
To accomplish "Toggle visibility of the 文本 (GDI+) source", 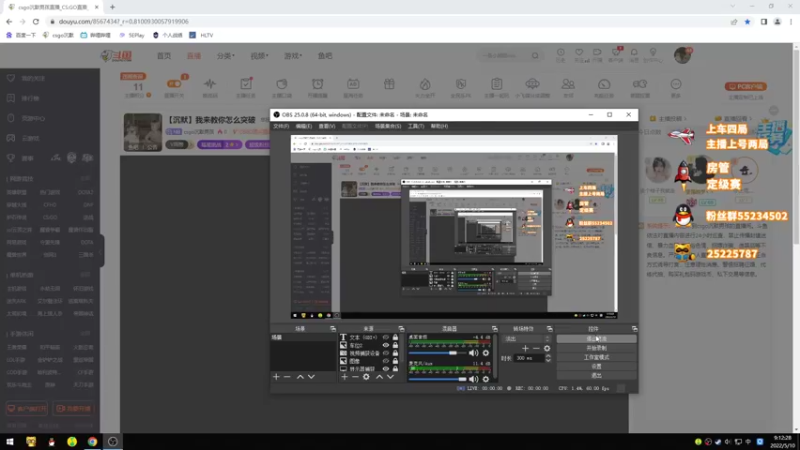I will pyautogui.click(x=386, y=337).
